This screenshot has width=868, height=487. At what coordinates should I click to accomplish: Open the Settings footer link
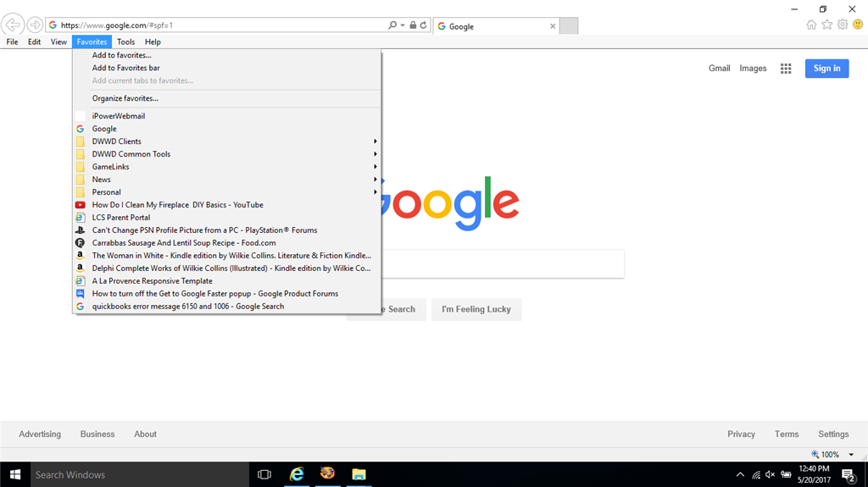pyautogui.click(x=833, y=434)
